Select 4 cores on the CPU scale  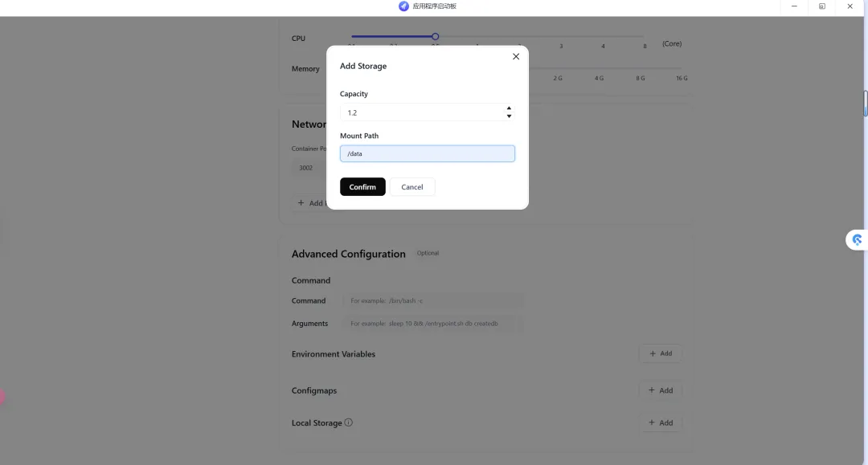[603, 47]
